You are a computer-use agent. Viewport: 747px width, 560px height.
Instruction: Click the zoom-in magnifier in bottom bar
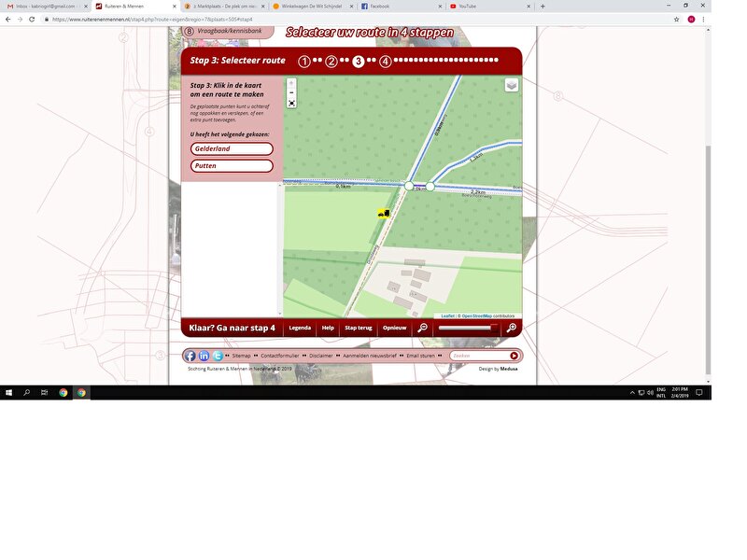click(x=512, y=329)
